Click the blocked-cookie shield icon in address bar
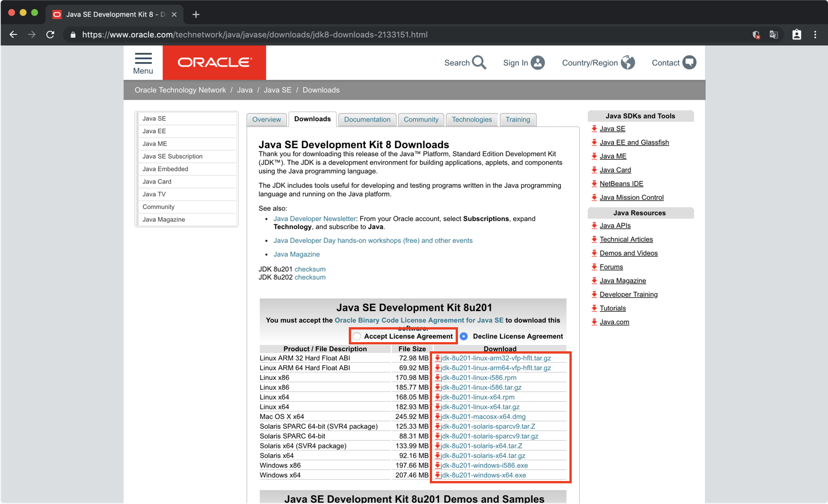 tap(756, 34)
